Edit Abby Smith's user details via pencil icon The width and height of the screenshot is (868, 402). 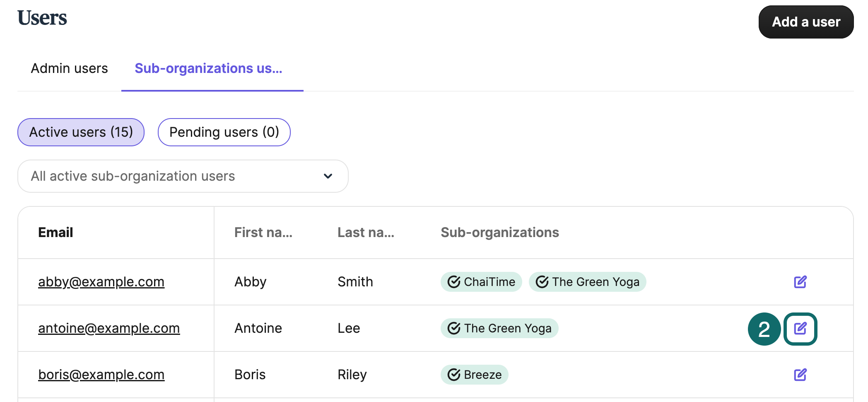tap(801, 282)
